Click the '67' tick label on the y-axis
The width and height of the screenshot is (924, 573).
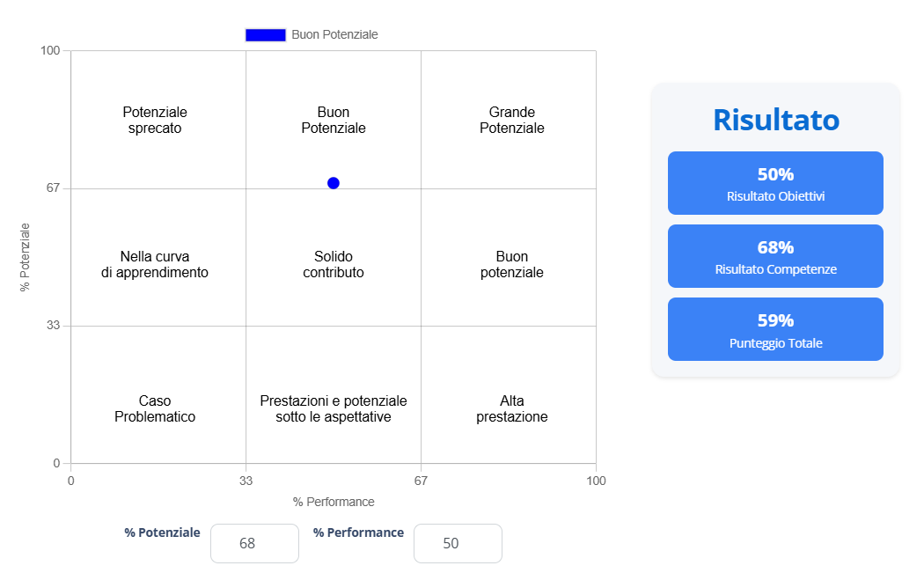tap(55, 187)
